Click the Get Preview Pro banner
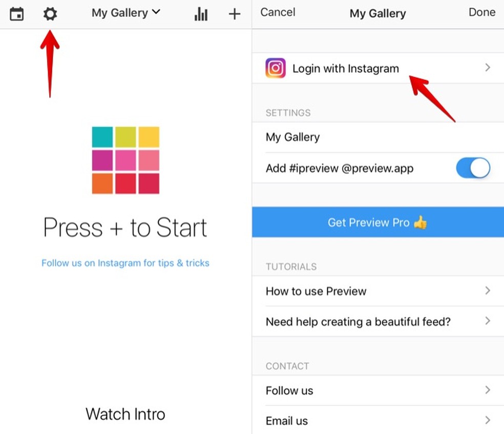Screen dimensions: 504x434 (x=378, y=222)
